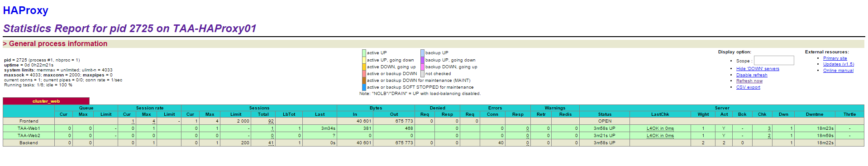Click the Backend sessions total 41
This screenshot has height=166, width=868.
(x=271, y=143)
